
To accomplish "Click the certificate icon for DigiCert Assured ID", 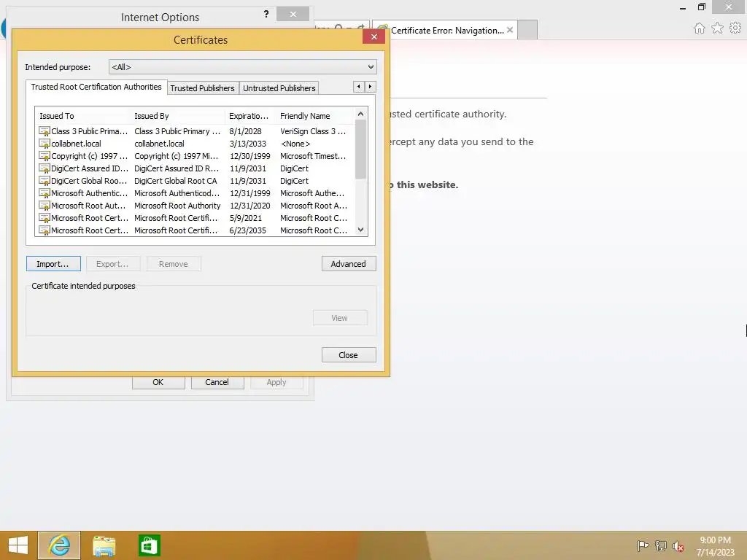I will pos(44,168).
